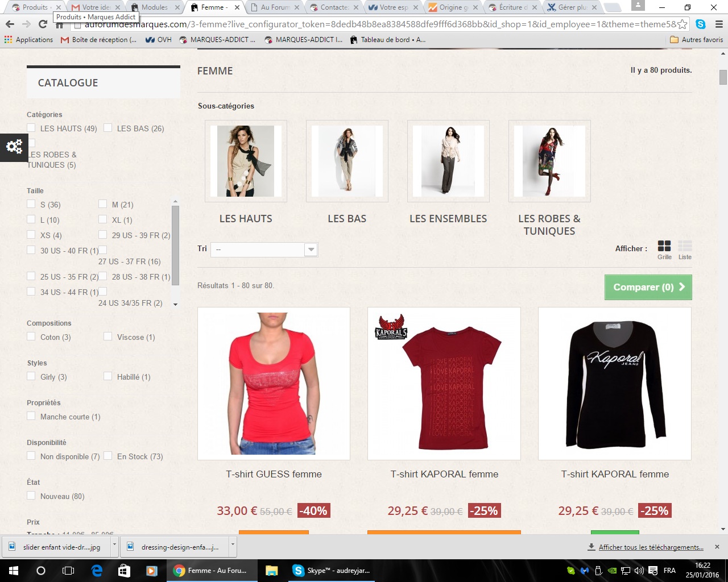Enable the Manche courte (1) filter
Image resolution: width=728 pixels, height=582 pixels.
pyautogui.click(x=31, y=416)
